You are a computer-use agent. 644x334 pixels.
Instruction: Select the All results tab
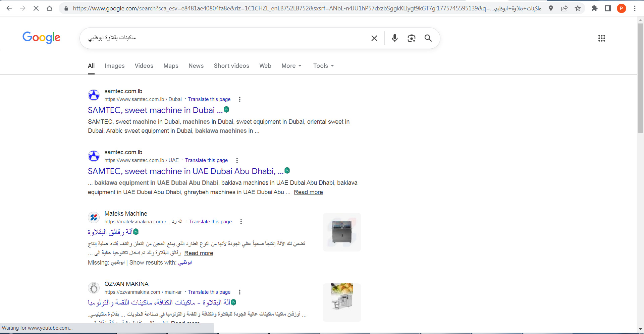91,66
